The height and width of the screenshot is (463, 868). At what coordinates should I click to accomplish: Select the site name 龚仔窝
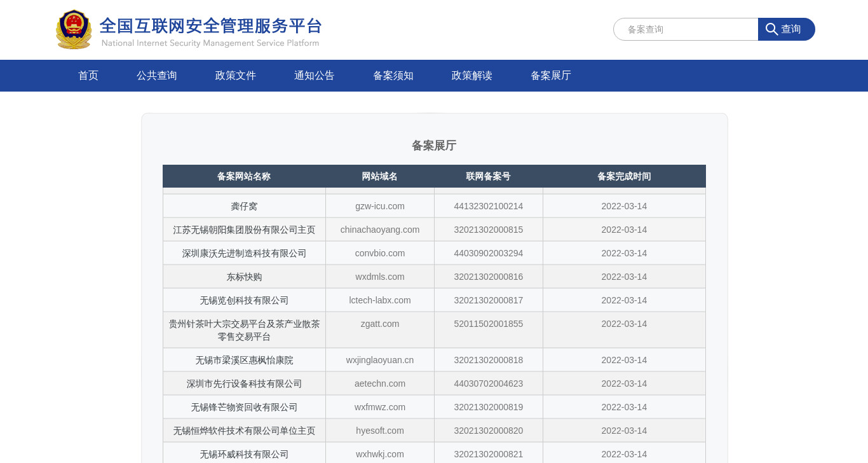244,207
